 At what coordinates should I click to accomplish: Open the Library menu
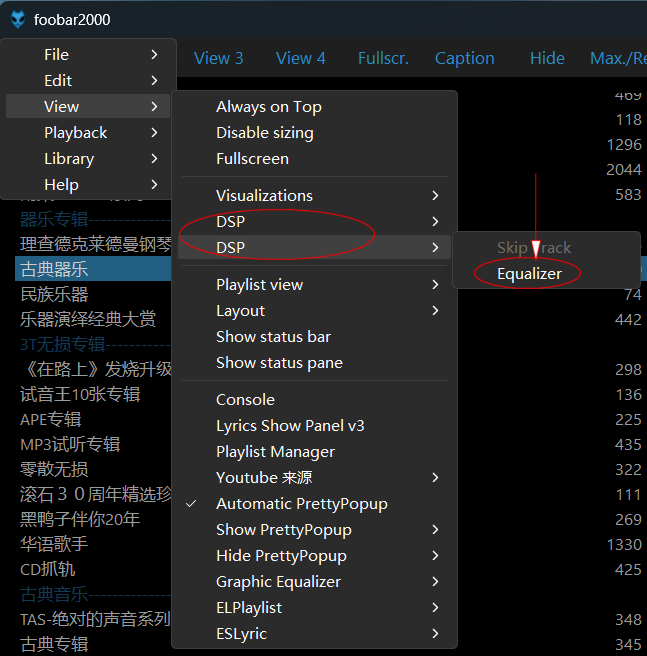click(x=69, y=158)
